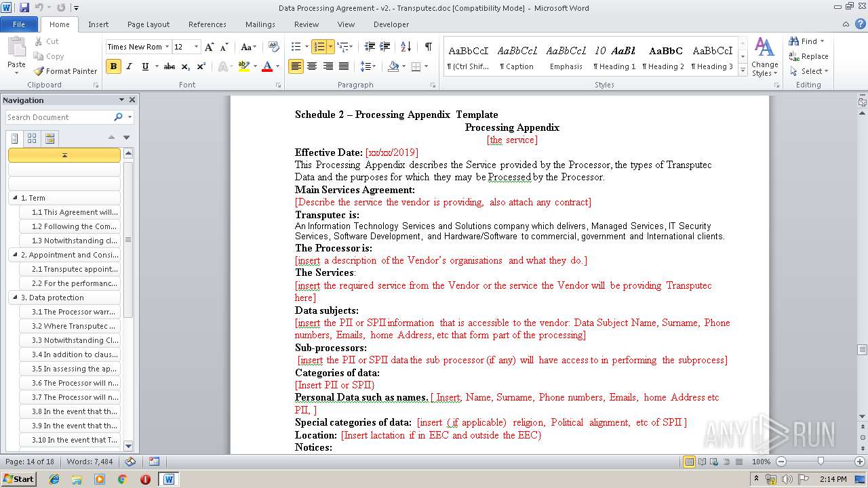Decrease paragraph indent
This screenshot has width=868, height=488.
[x=370, y=47]
